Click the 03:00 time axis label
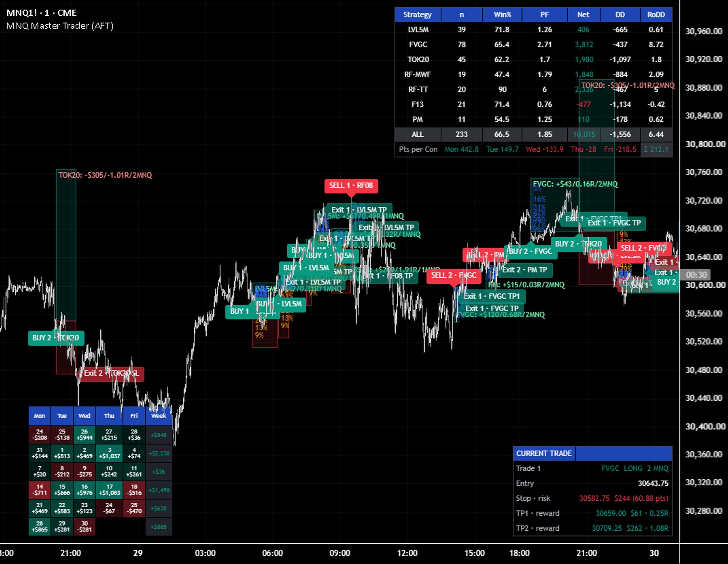Screen dimensions: 728x564 205,553
